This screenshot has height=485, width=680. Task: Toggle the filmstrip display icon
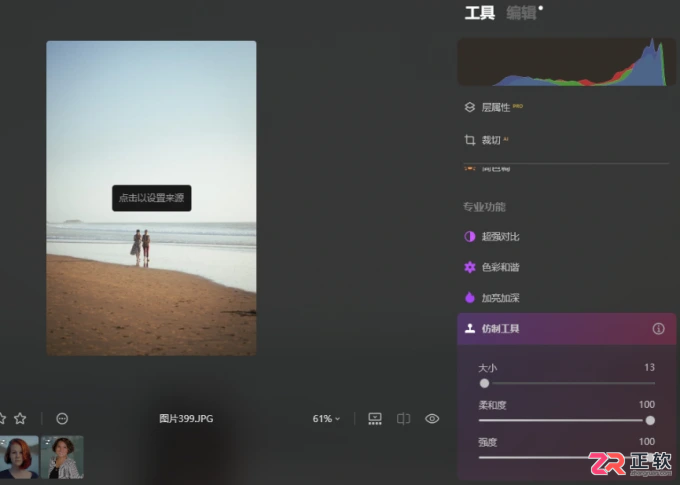pyautogui.click(x=375, y=419)
